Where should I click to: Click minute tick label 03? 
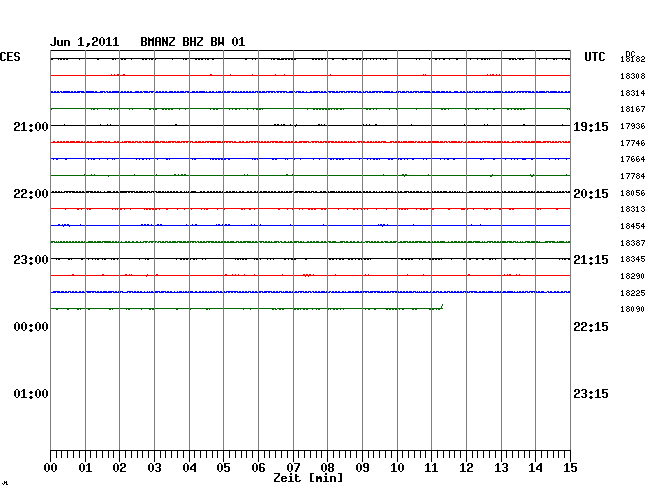click(154, 468)
